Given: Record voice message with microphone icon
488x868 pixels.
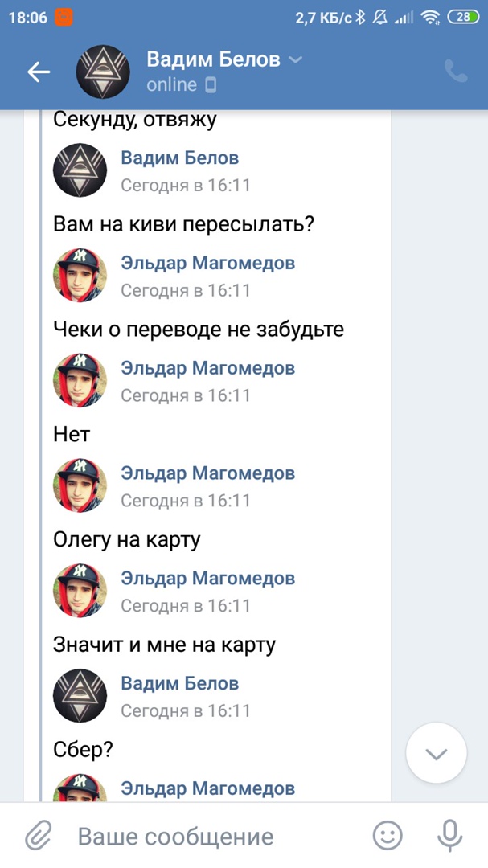Looking at the screenshot, I should (450, 836).
